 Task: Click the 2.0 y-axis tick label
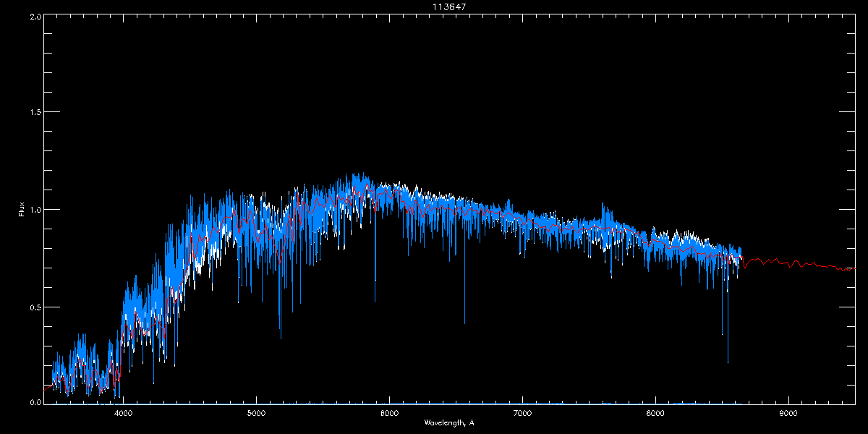click(x=34, y=16)
